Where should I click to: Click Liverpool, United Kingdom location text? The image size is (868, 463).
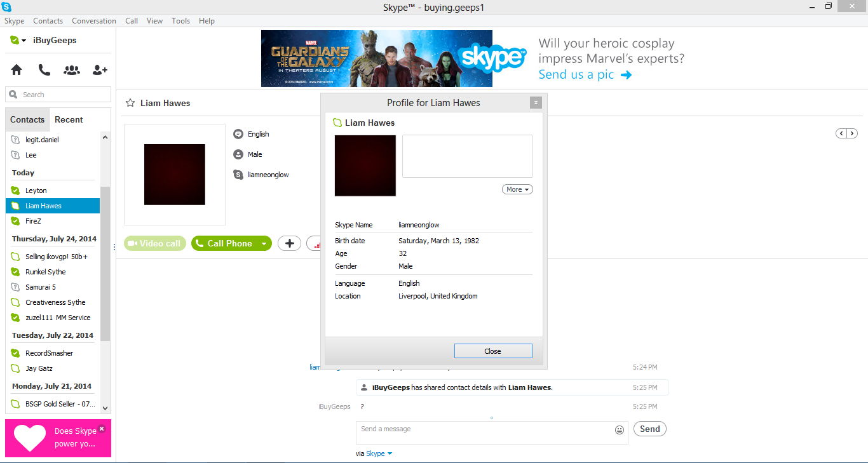438,296
